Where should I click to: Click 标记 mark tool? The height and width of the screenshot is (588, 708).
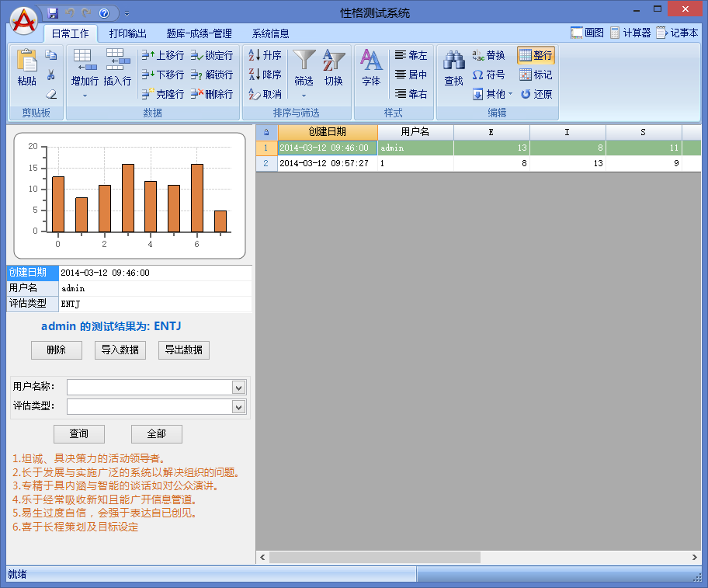[x=536, y=75]
